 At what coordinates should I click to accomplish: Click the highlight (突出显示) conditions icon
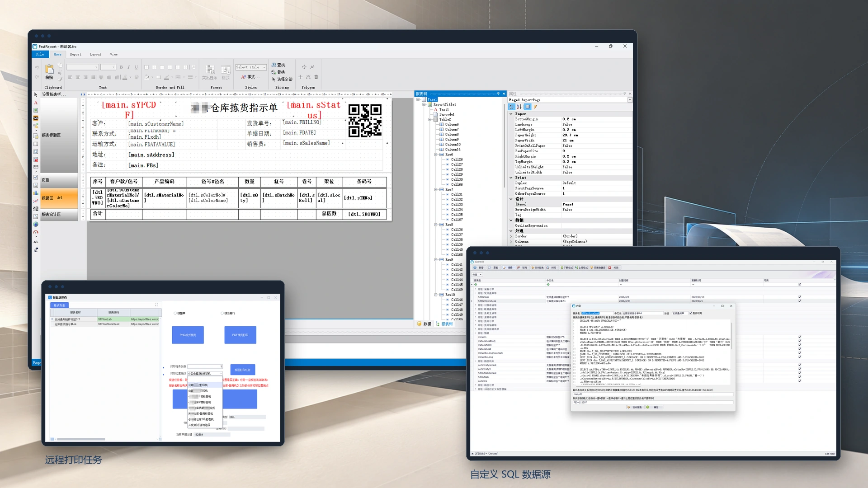210,69
